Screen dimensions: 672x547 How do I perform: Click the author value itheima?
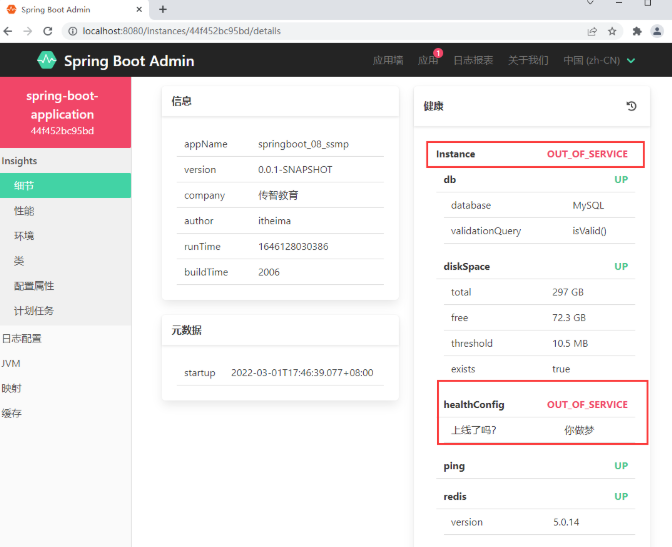click(274, 221)
